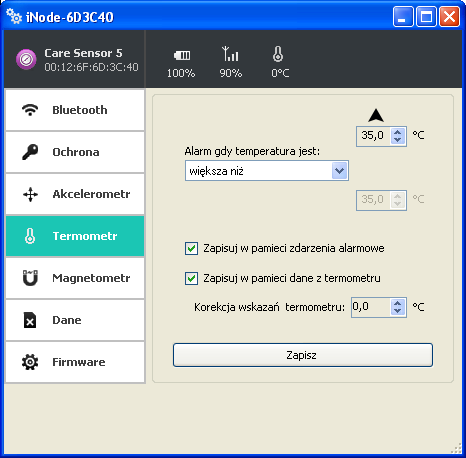Open the Dane tab

point(75,320)
